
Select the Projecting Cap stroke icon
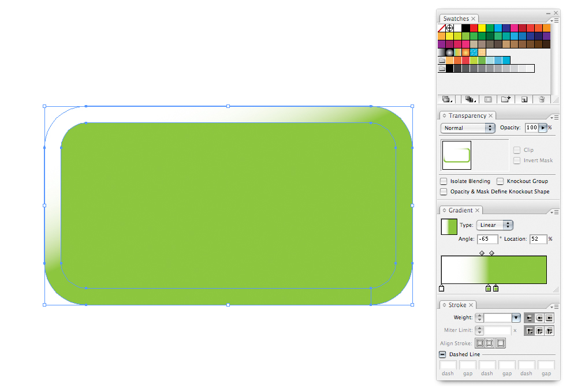coord(549,318)
